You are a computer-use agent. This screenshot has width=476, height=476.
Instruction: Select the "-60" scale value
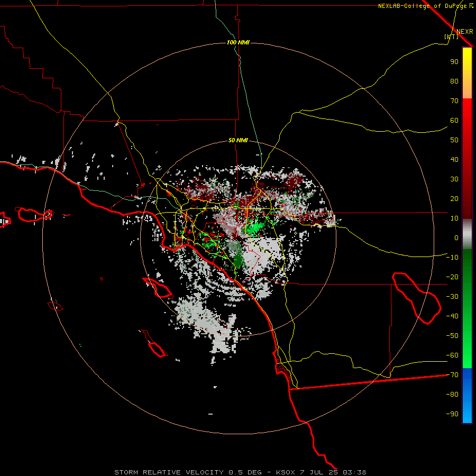452,355
